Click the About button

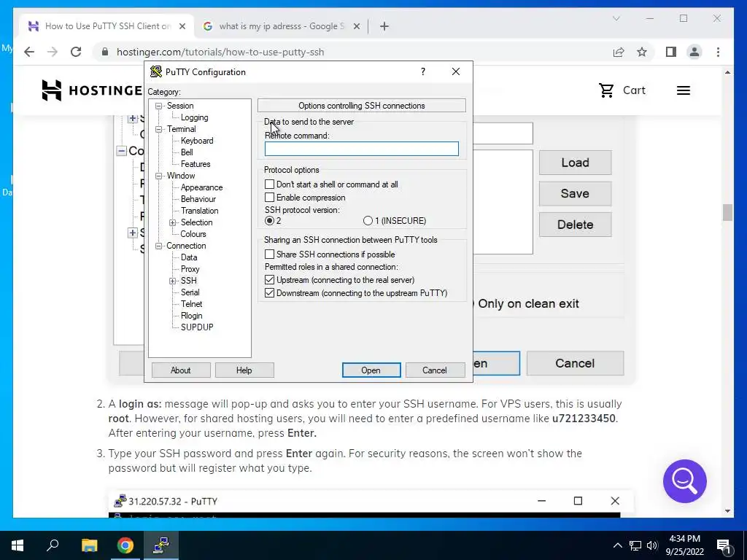point(181,370)
